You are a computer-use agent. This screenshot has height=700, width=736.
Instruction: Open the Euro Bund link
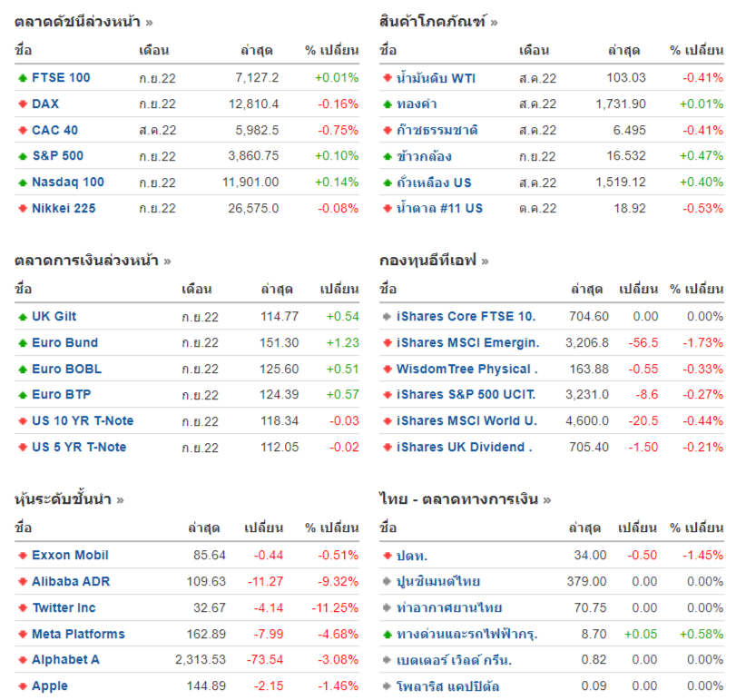(x=64, y=342)
